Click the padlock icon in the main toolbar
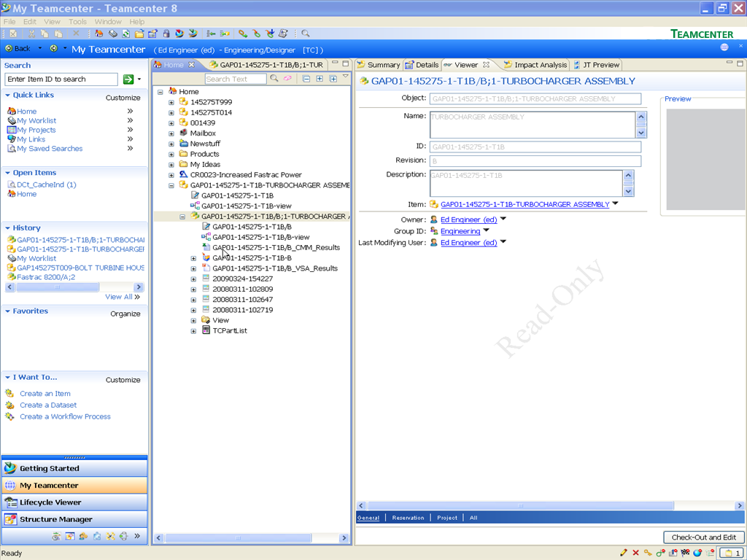The height and width of the screenshot is (560, 747). [x=166, y=34]
